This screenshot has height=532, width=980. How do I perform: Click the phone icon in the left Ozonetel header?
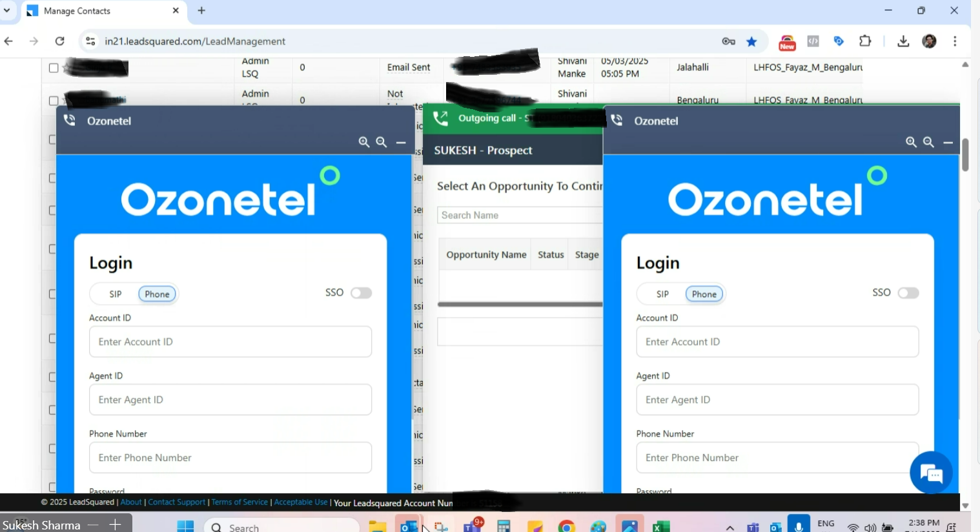(x=70, y=120)
